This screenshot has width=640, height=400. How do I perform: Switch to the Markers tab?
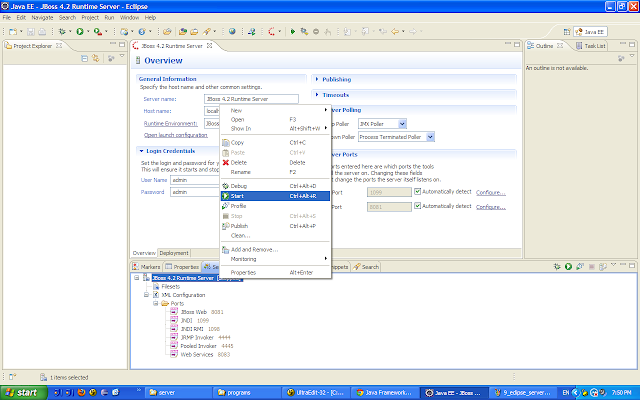click(x=147, y=267)
